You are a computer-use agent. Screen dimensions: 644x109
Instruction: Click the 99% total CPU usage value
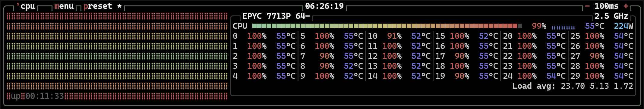tap(539, 26)
